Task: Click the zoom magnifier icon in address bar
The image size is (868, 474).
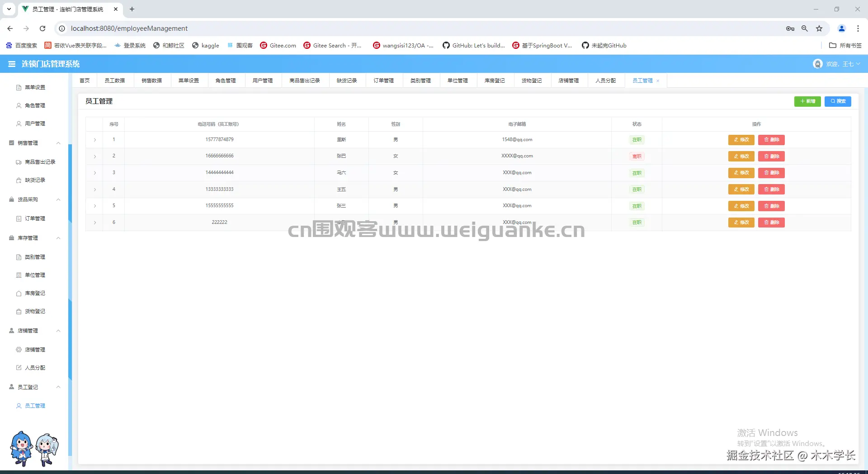Action: 804,28
